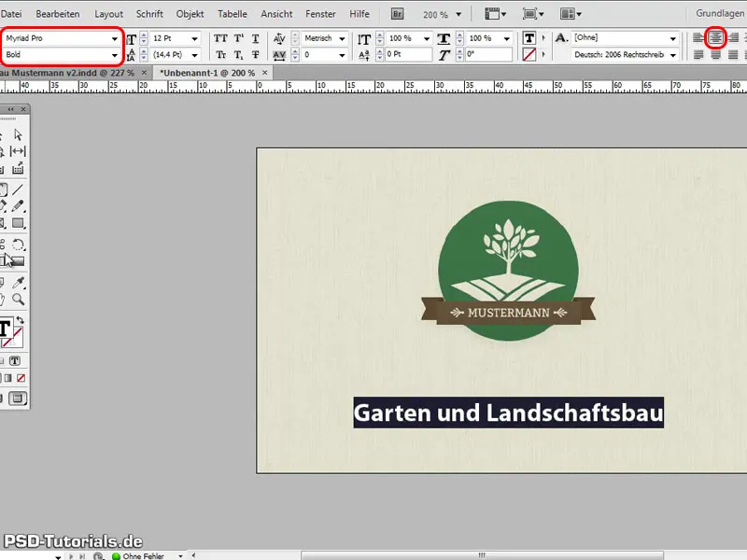Select the Content Placer tool
The height and width of the screenshot is (560, 747).
[18, 168]
